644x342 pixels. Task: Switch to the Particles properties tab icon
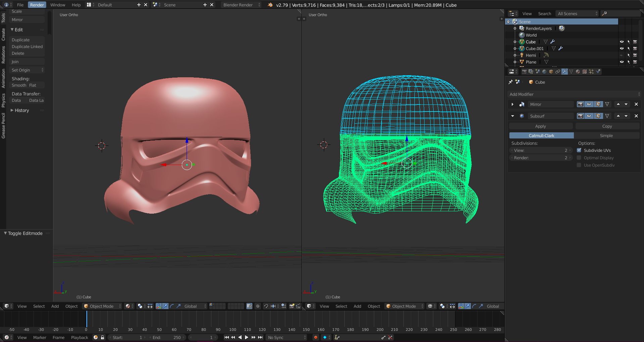point(591,72)
